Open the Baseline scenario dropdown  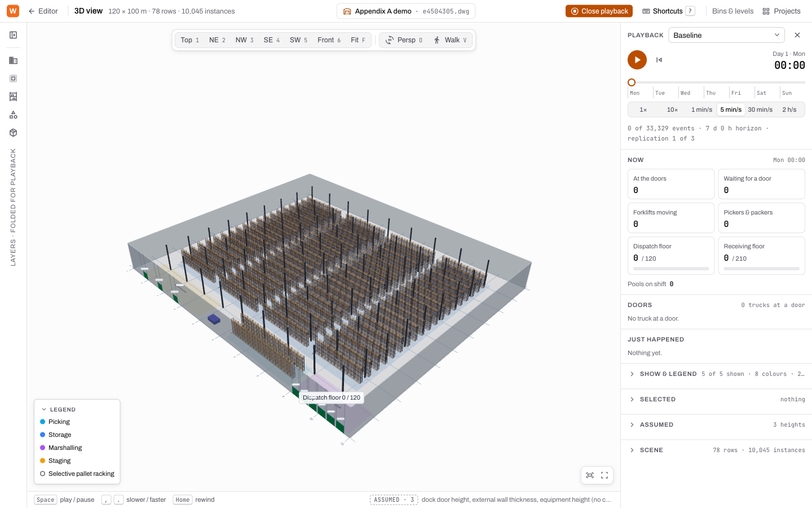(727, 35)
